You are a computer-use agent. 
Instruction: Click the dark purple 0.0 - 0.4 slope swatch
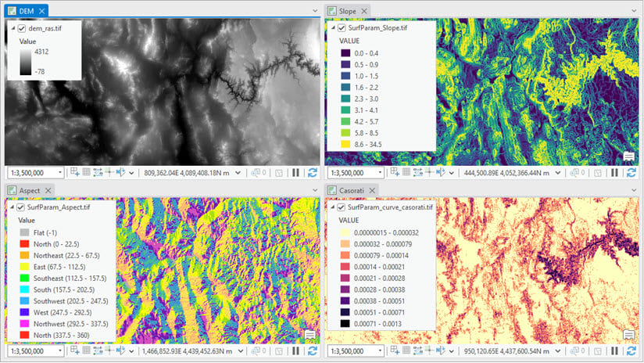click(345, 53)
